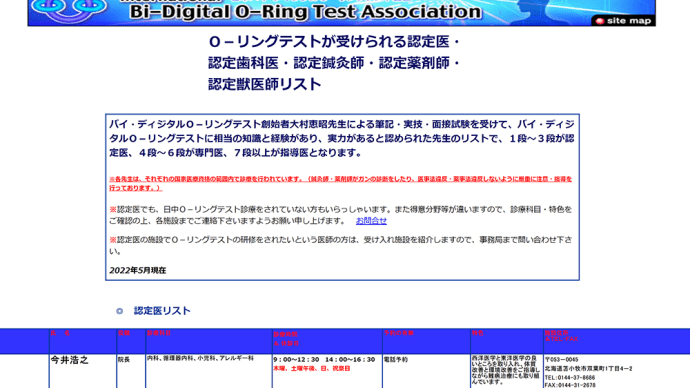690x388 pixels.
Task: Click the postal code 〒053-0045
Action: [x=562, y=360]
